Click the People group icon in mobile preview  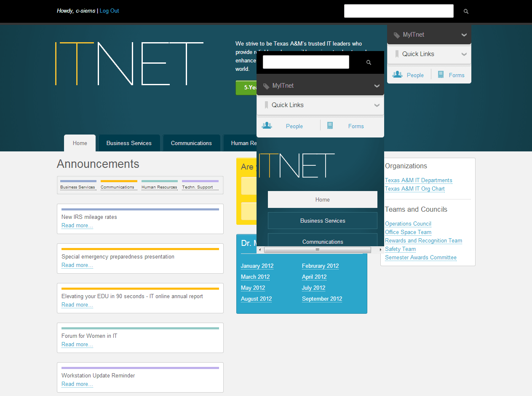pos(267,126)
